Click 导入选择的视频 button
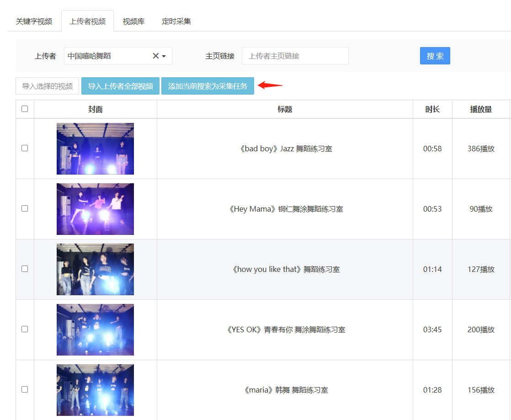The width and height of the screenshot is (511, 420). [47, 86]
